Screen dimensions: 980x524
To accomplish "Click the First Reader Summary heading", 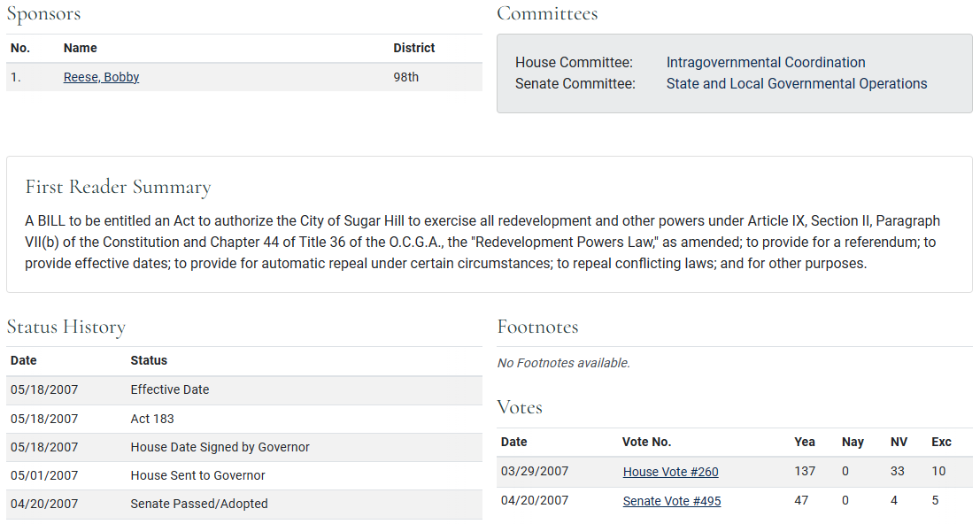I will (x=118, y=187).
